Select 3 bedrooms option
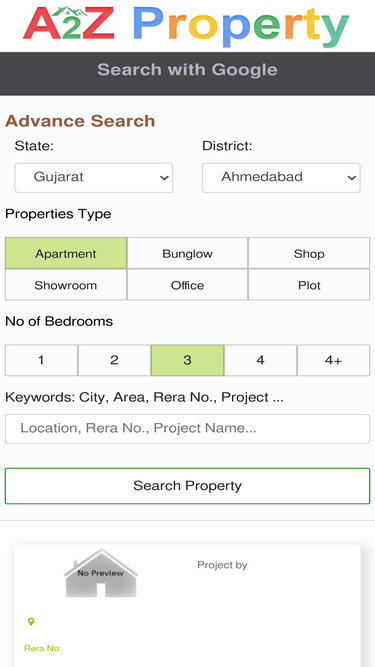This screenshot has width=375, height=667. click(x=188, y=360)
